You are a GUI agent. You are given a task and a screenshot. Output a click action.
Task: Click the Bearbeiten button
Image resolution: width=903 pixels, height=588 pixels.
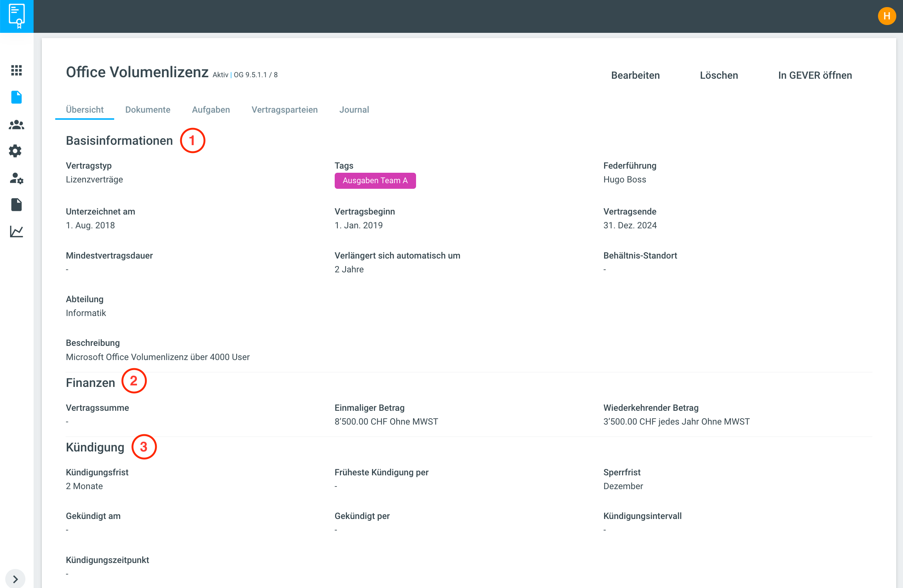(635, 75)
